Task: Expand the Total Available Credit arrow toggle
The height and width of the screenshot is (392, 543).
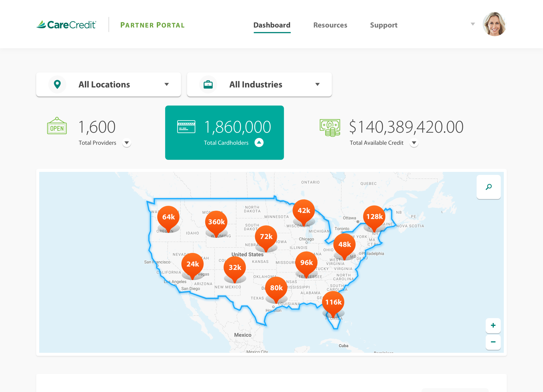Action: (x=414, y=143)
